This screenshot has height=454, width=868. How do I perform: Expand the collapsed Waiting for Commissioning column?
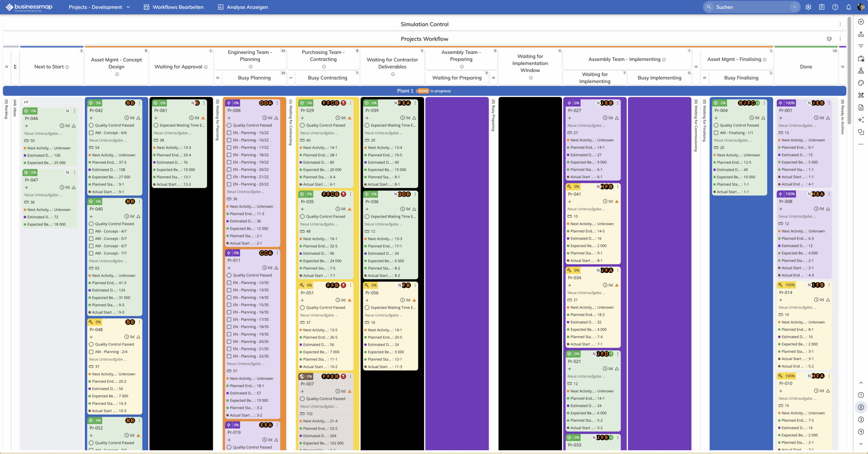696,125
